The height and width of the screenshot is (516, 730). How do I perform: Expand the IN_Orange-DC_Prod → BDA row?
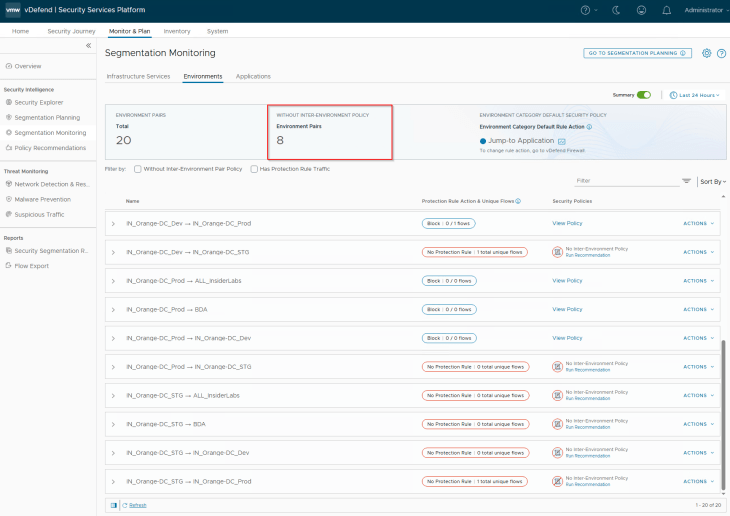113,309
